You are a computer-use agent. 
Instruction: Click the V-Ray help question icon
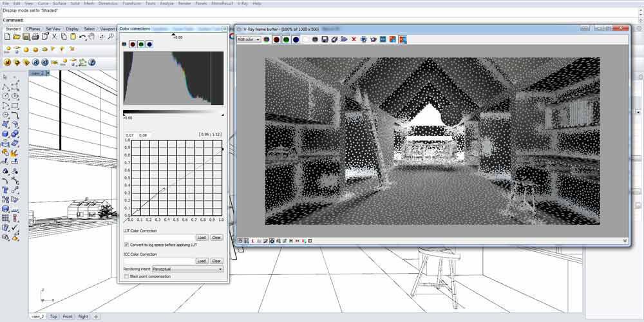[x=92, y=62]
